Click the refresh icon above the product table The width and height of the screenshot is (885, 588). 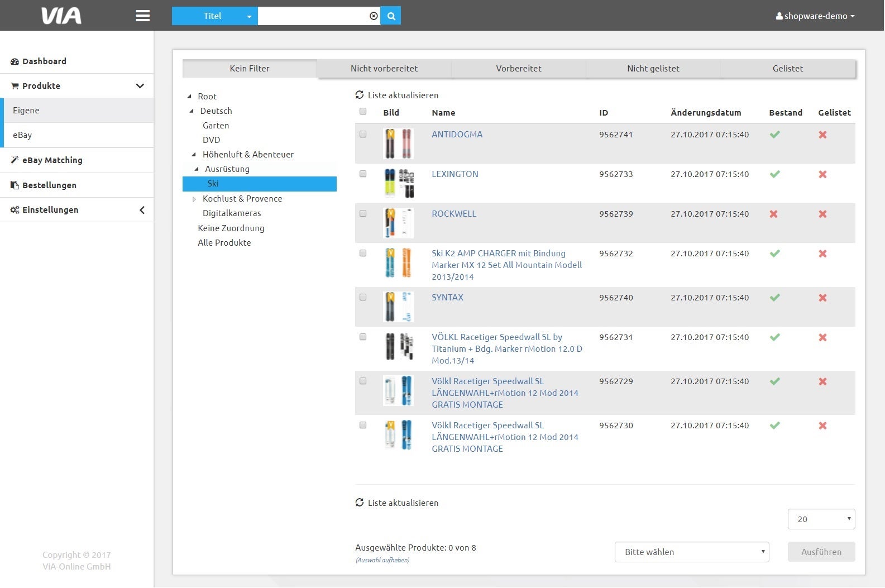point(360,95)
